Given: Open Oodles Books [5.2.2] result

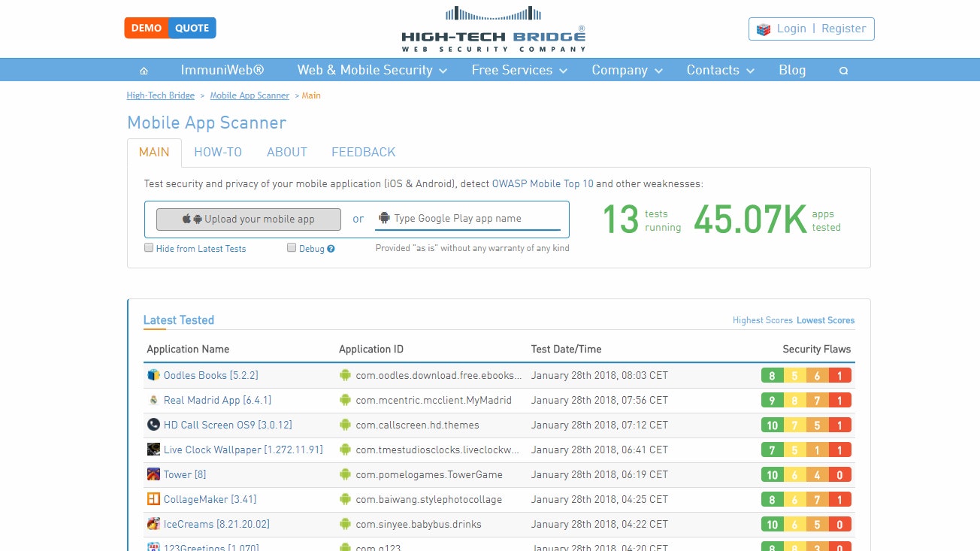Looking at the screenshot, I should (x=211, y=375).
